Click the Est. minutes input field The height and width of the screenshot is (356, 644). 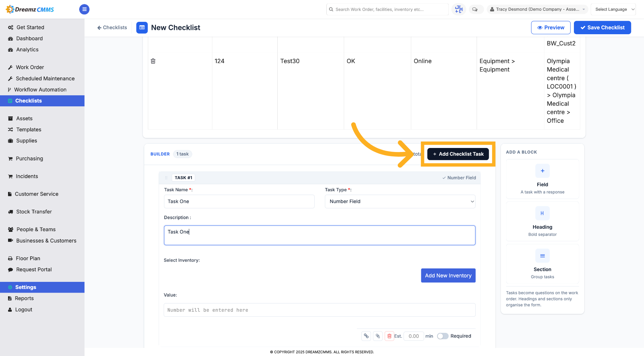pos(414,336)
